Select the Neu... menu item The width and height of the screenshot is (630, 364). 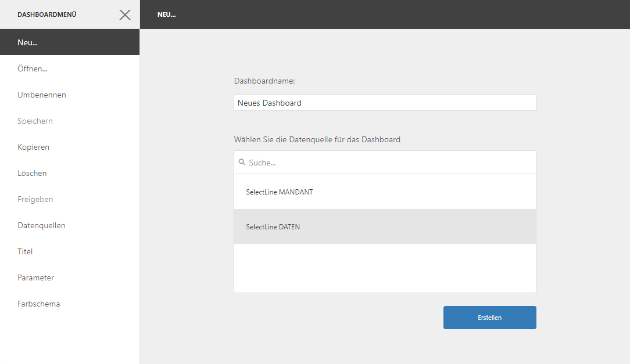(x=70, y=42)
